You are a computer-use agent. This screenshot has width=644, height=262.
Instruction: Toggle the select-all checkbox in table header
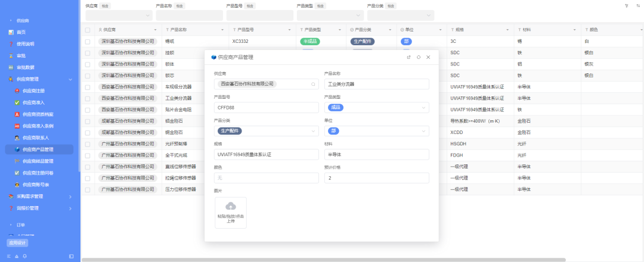pyautogui.click(x=88, y=30)
